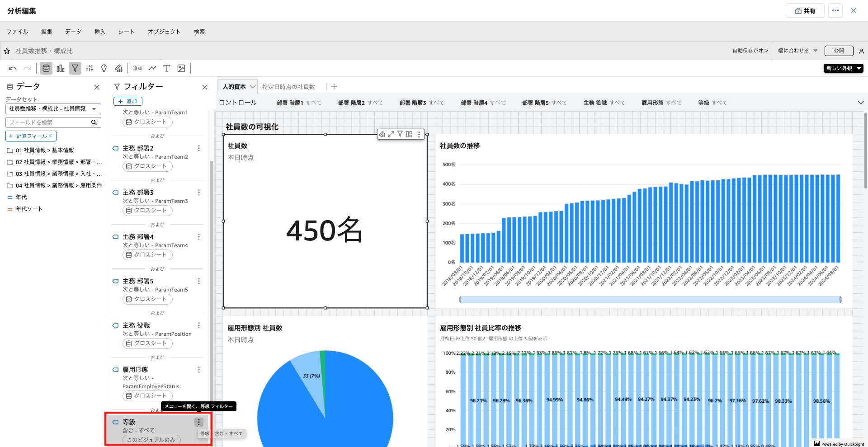Open the データ menu in menu bar
This screenshot has height=447, width=868.
click(73, 32)
